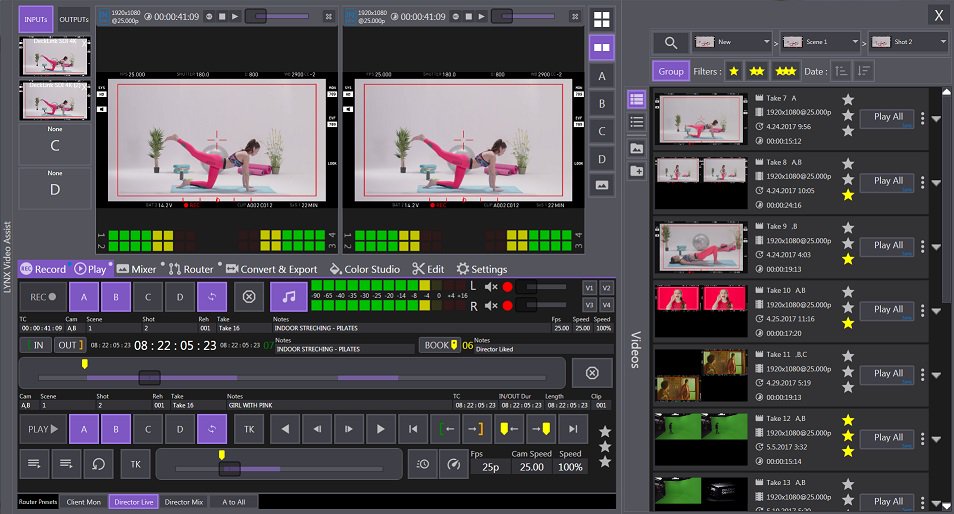954x514 pixels.
Task: Open the search icon in Videos panel
Action: pyautogui.click(x=670, y=43)
